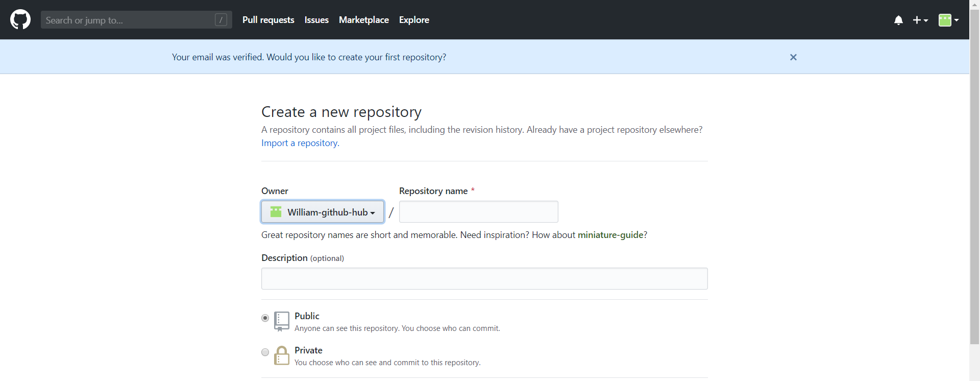Go to Pull requests

click(268, 20)
